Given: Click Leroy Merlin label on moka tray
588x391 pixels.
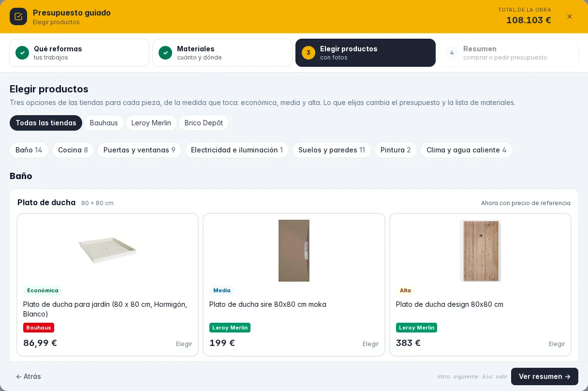Looking at the screenshot, I should [230, 328].
